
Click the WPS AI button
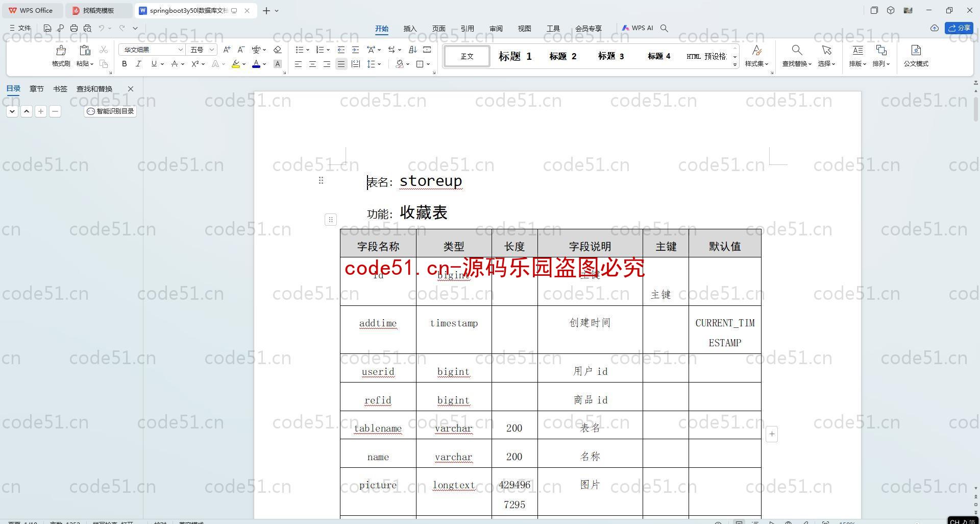click(638, 28)
